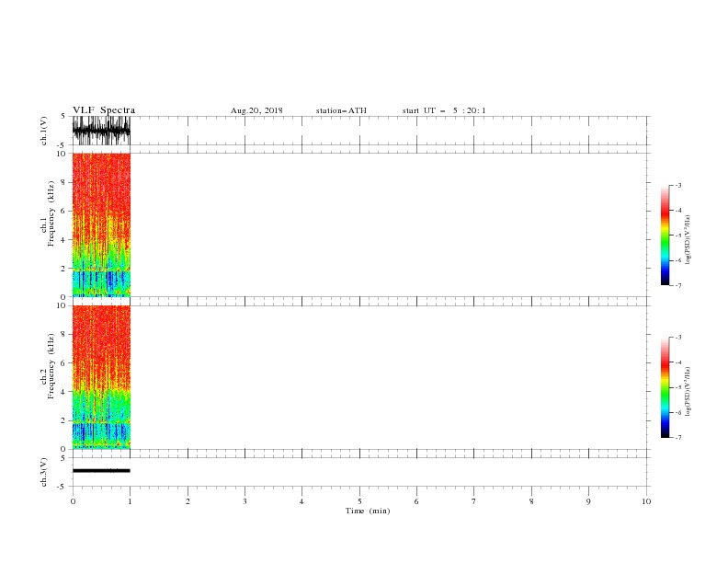Click the -7 value on upper color bar

677,285
